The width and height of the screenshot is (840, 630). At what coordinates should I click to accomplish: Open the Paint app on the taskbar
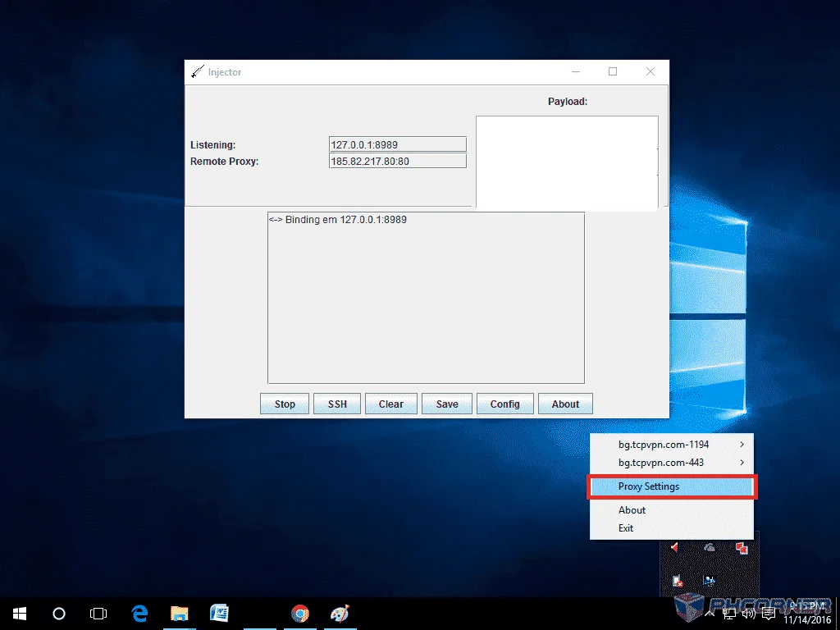[x=340, y=614]
